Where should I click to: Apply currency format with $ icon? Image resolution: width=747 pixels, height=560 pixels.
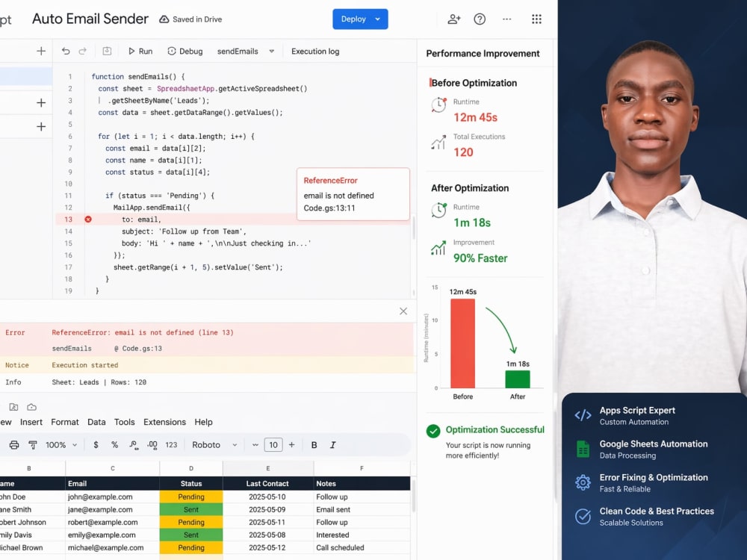pos(96,445)
